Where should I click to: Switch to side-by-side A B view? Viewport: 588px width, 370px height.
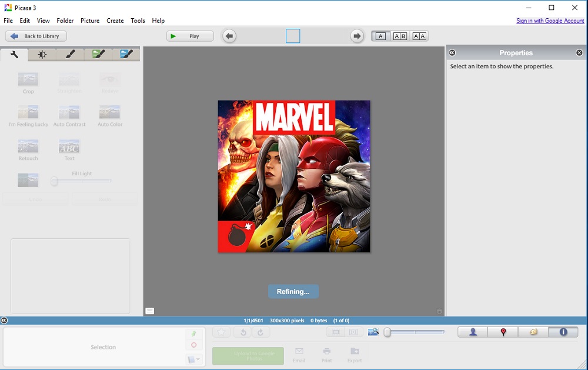click(400, 36)
